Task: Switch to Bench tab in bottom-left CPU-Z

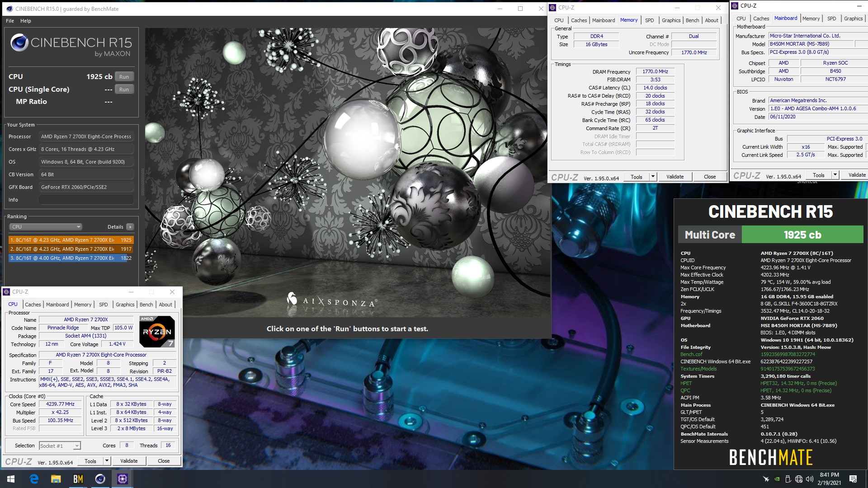Action: [146, 305]
